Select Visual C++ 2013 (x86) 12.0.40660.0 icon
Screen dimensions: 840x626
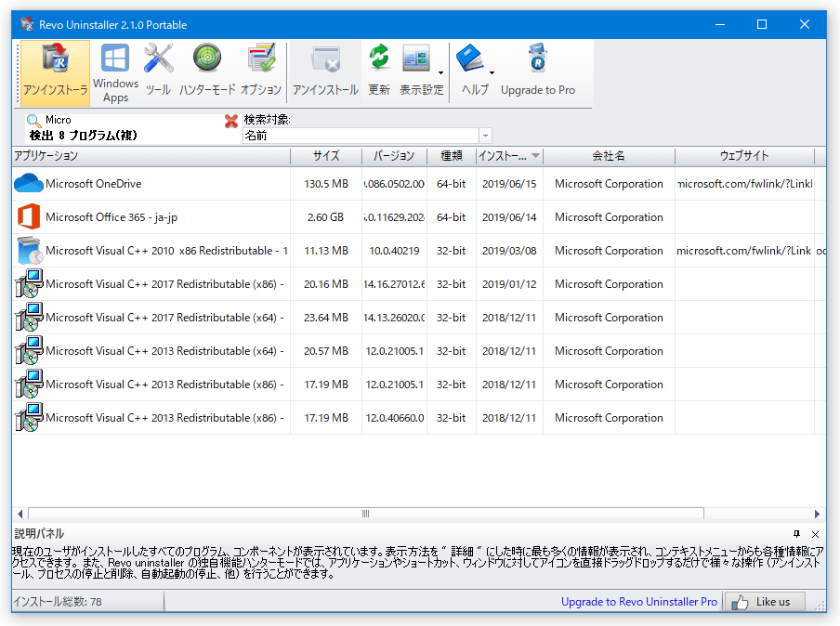pos(29,418)
